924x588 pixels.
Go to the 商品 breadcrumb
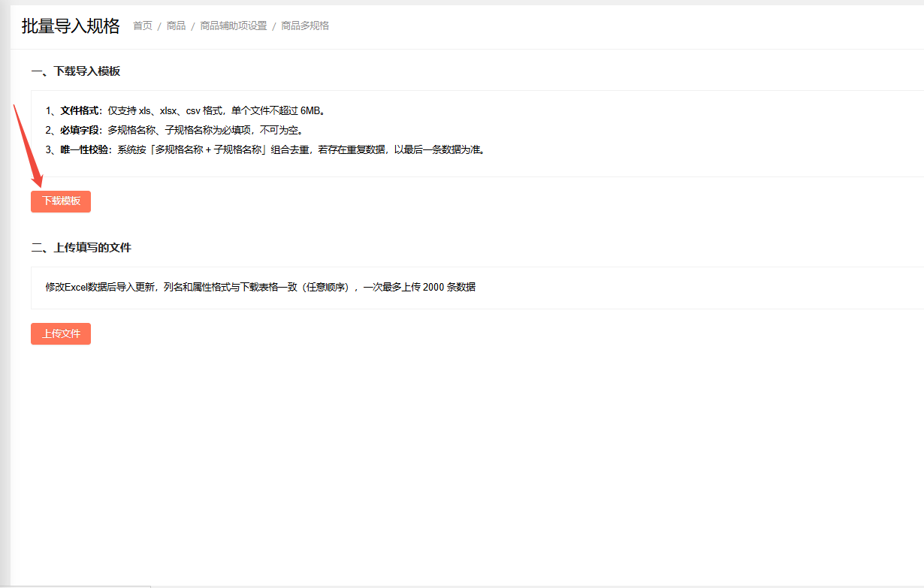(177, 26)
